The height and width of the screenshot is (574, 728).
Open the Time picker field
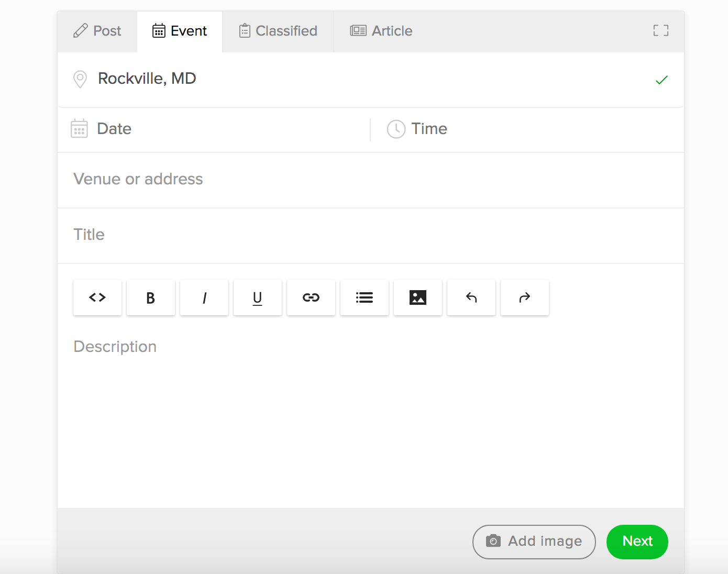524,129
